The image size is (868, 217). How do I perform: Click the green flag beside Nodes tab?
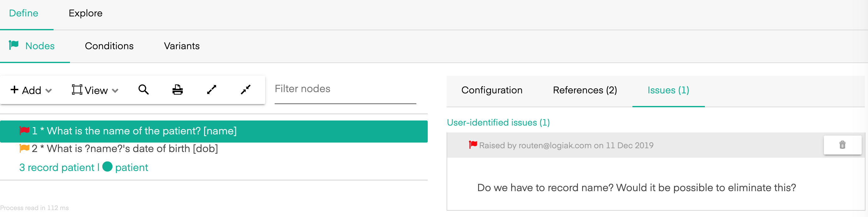[x=14, y=45]
